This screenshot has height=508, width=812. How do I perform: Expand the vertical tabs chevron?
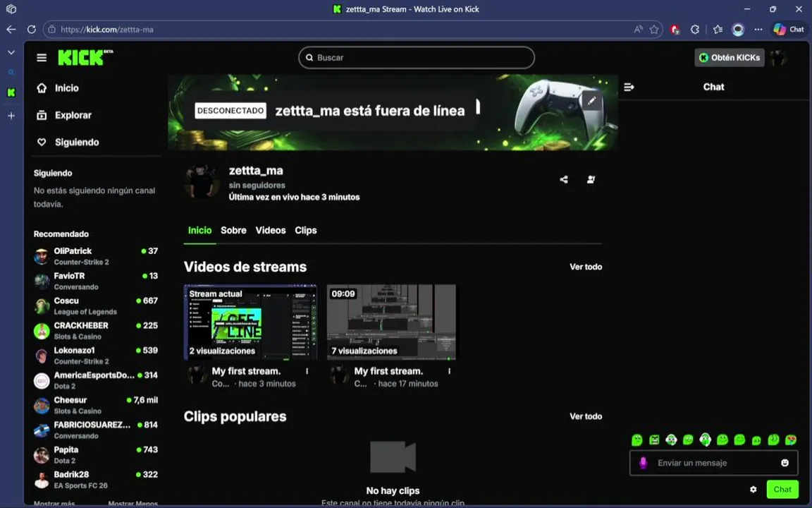tap(11, 52)
